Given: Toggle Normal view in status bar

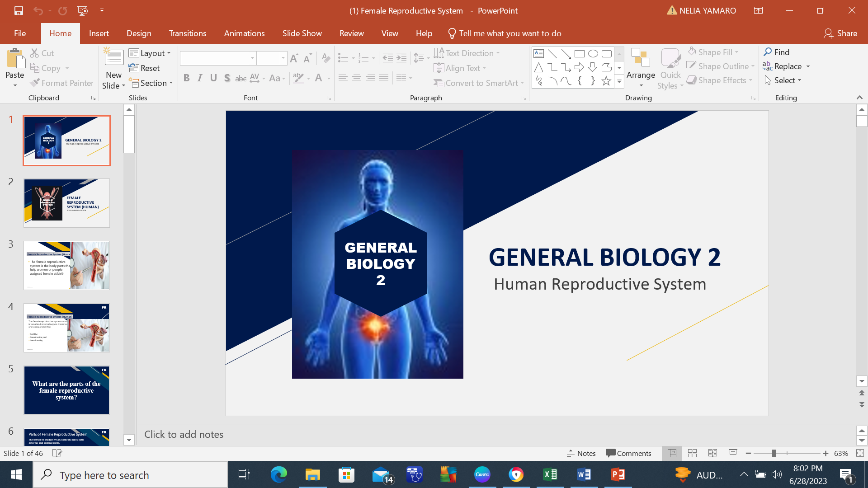Looking at the screenshot, I should pos(672,453).
